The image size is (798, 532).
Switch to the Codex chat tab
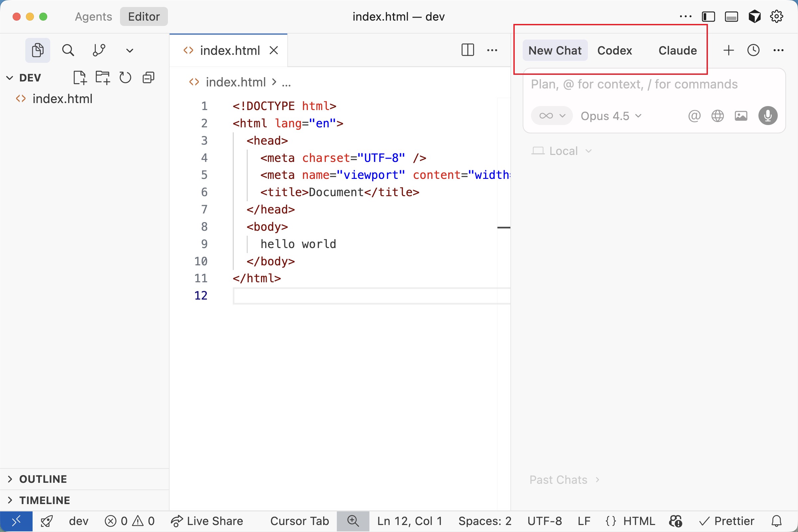pos(614,51)
